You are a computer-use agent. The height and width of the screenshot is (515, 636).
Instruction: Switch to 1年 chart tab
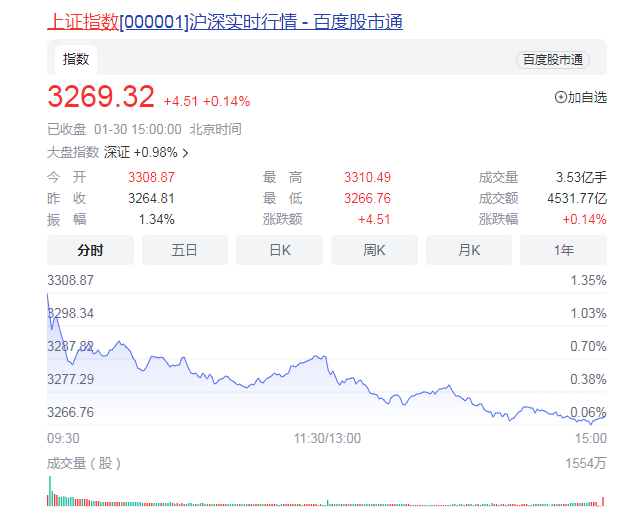tap(563, 250)
